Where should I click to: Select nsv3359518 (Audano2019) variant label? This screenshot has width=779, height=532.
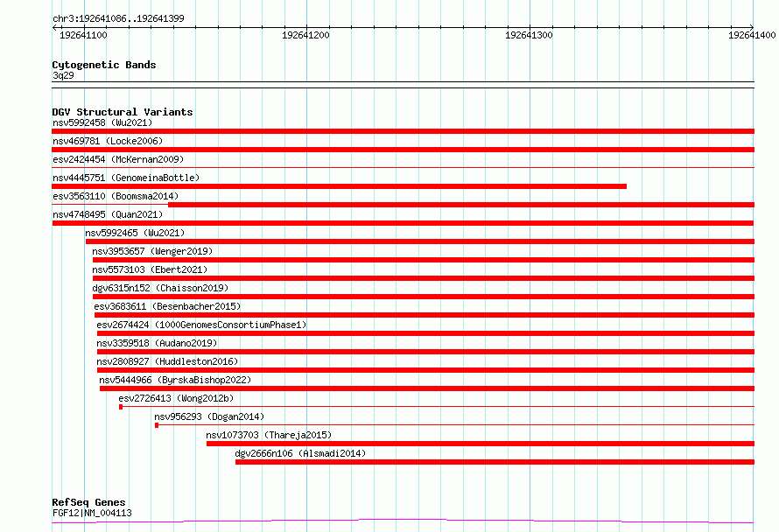157,343
